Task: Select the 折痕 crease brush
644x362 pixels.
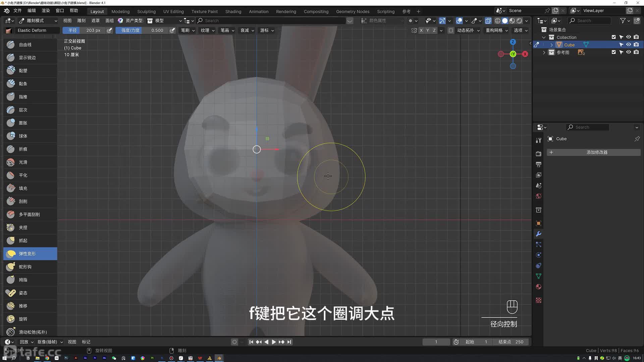Action: (30, 149)
